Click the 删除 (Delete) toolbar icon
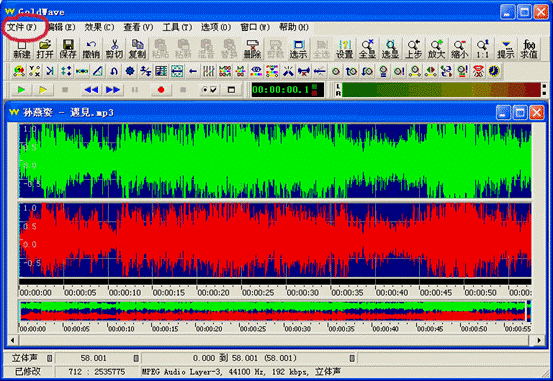Viewport: 553px width, 381px height. pyautogui.click(x=253, y=49)
